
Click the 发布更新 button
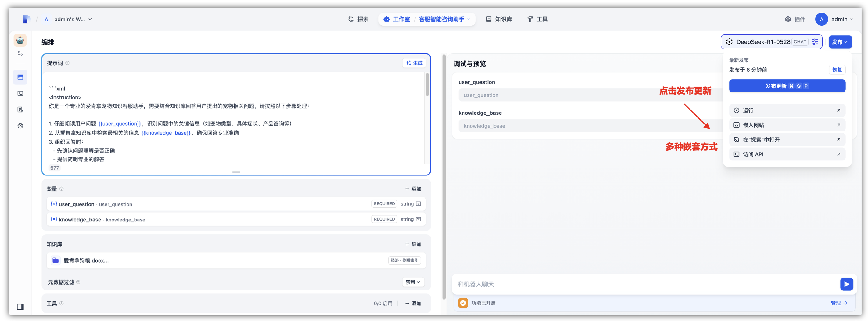787,86
